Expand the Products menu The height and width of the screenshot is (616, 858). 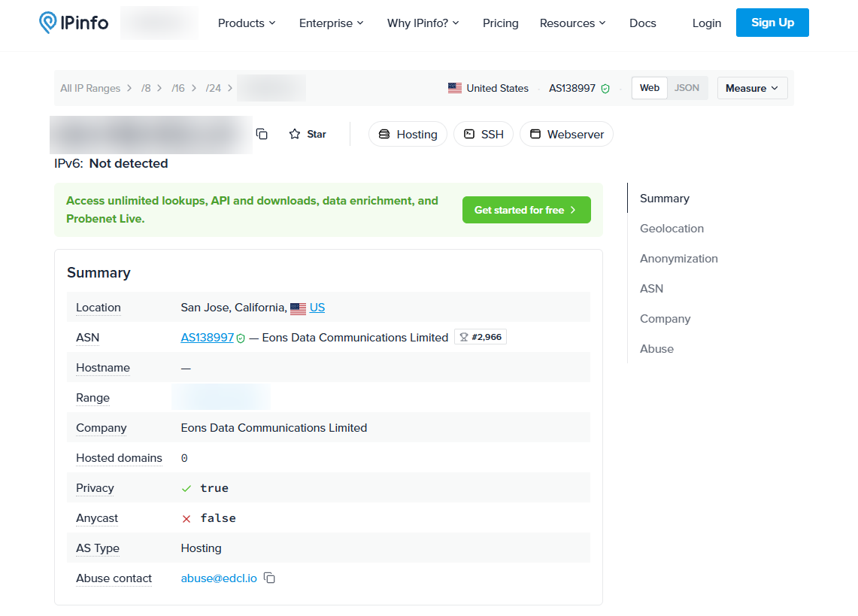click(x=247, y=23)
